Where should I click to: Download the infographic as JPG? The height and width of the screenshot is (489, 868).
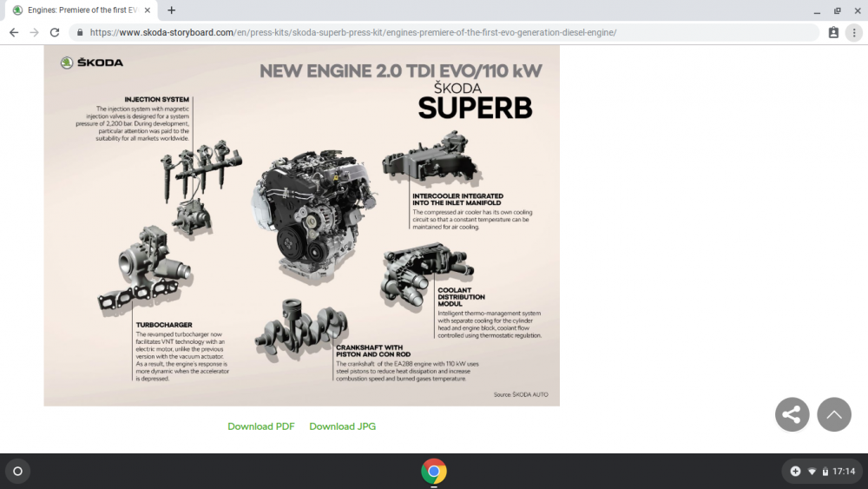click(x=342, y=426)
